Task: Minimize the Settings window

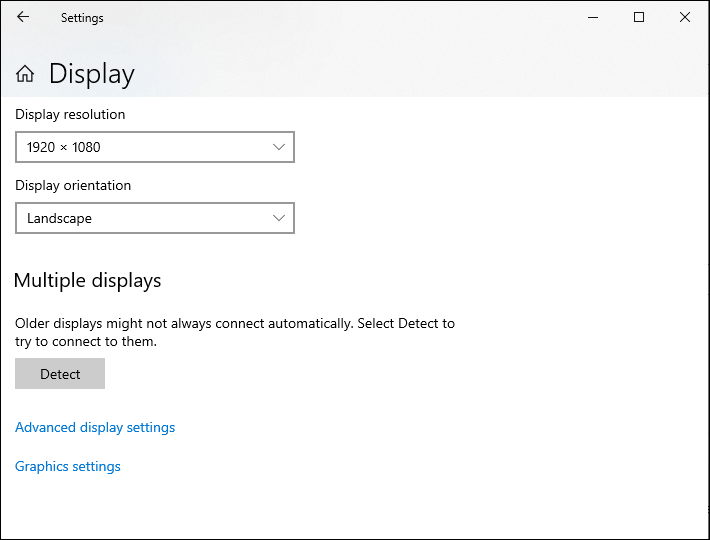Action: [x=593, y=17]
